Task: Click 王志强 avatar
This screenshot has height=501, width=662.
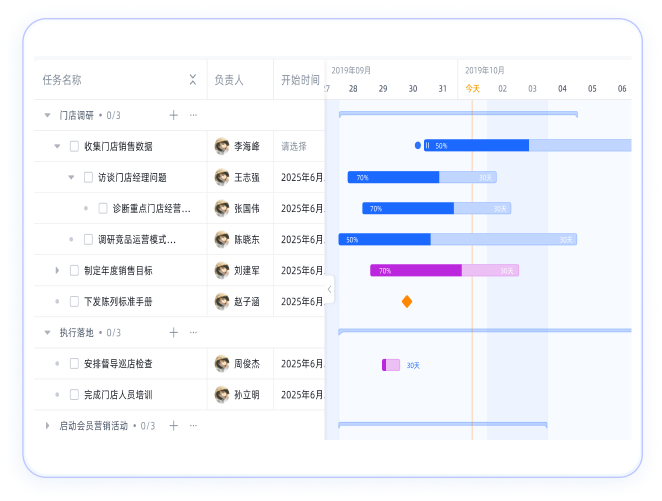Action: click(x=222, y=177)
